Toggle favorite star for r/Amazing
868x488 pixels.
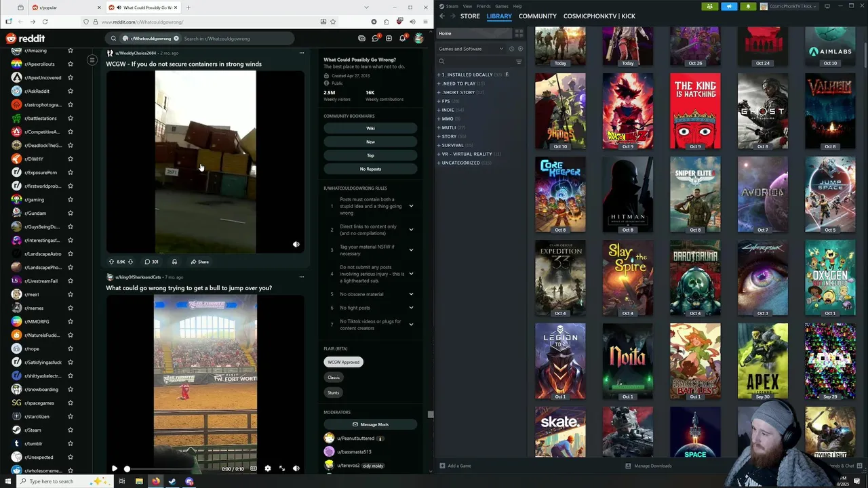point(70,50)
